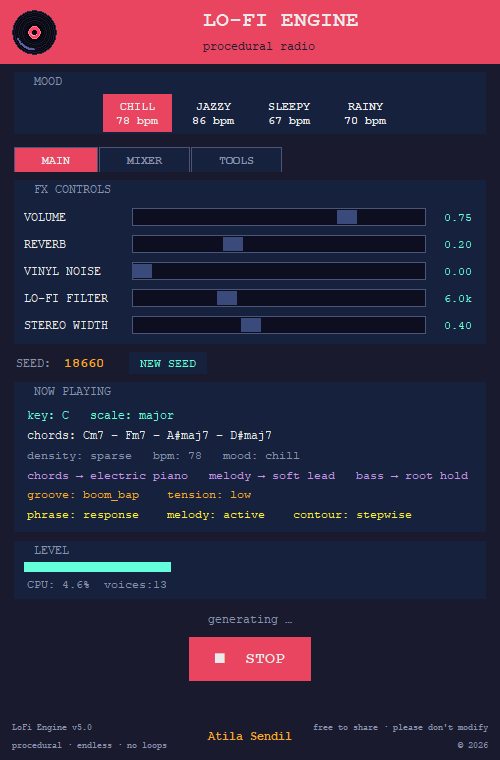This screenshot has width=500, height=760.
Task: Click the stop square icon
Action: click(220, 658)
